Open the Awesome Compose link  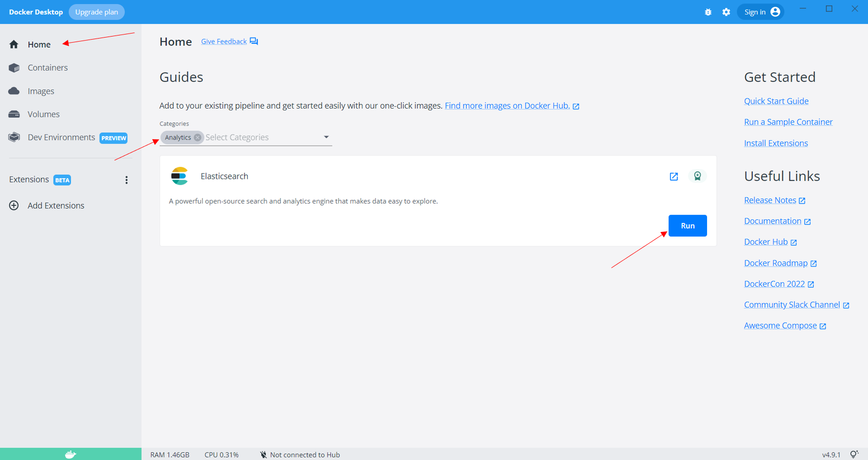coord(780,325)
